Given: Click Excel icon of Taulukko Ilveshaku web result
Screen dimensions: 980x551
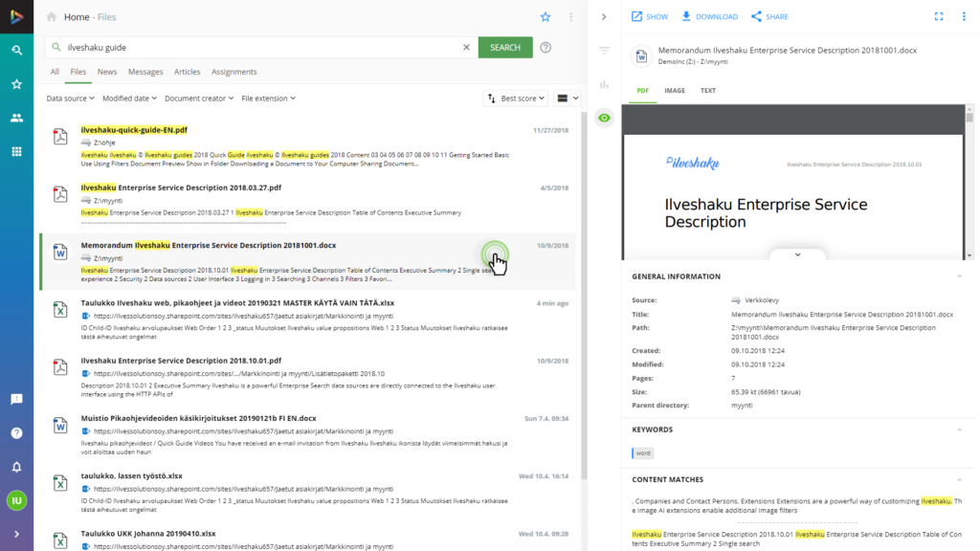Looking at the screenshot, I should 60,309.
